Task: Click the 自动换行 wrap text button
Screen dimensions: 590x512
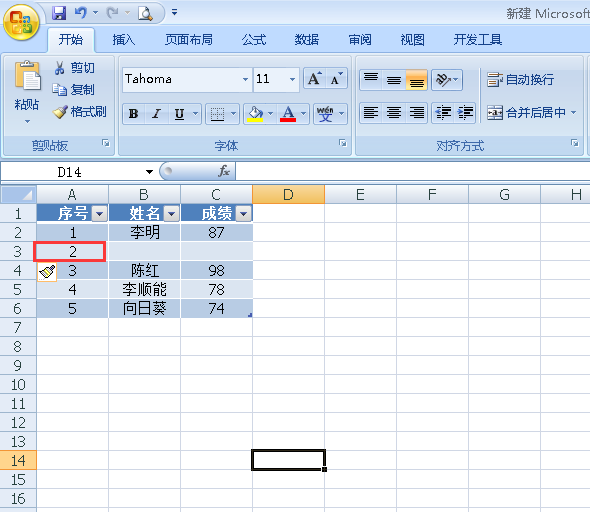Action: click(x=520, y=80)
